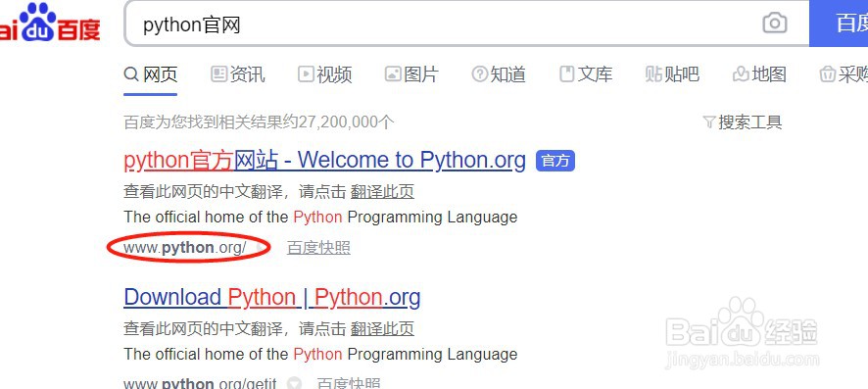The height and width of the screenshot is (389, 868).
Task: Open the 采购 tab
Action: (x=844, y=74)
